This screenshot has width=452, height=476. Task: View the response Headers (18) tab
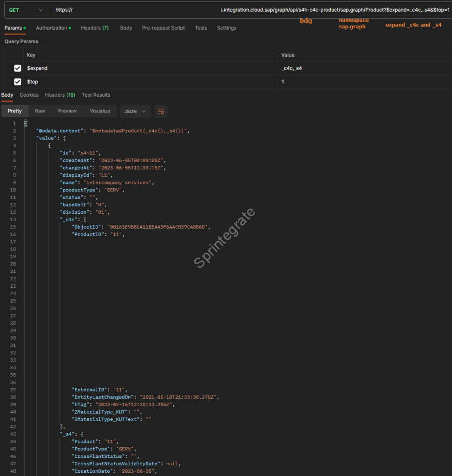click(x=60, y=95)
